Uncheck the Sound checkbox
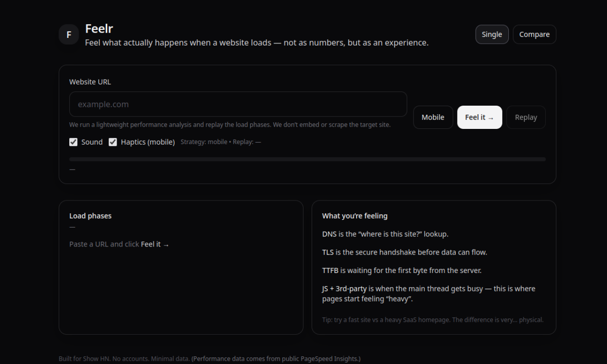Viewport: 607px width, 364px height. pyautogui.click(x=74, y=142)
